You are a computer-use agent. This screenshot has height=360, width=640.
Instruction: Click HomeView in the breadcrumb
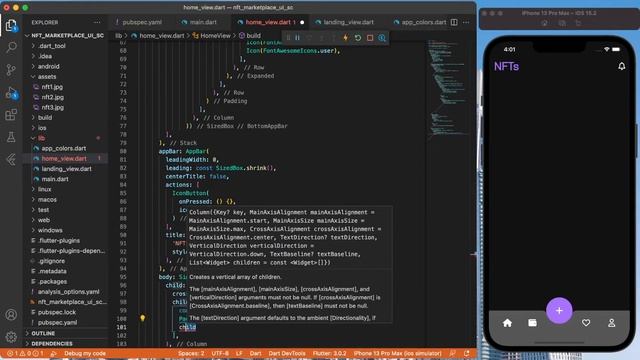(x=216, y=36)
